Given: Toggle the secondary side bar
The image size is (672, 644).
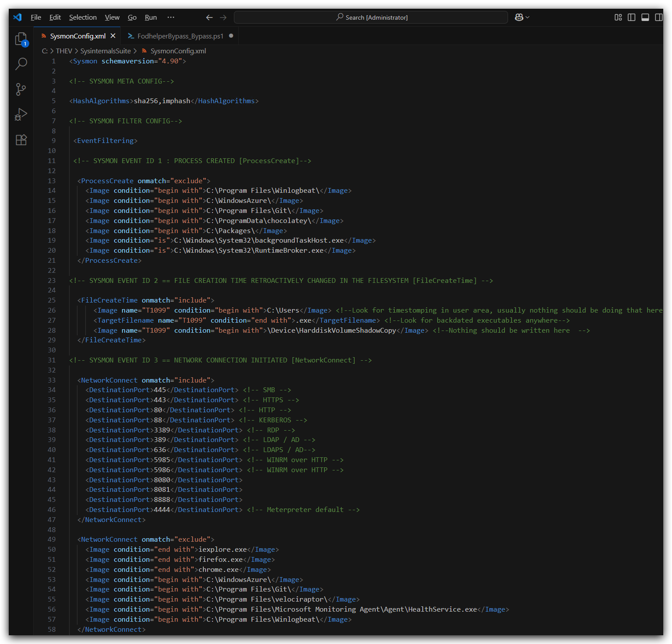Looking at the screenshot, I should pyautogui.click(x=659, y=17).
